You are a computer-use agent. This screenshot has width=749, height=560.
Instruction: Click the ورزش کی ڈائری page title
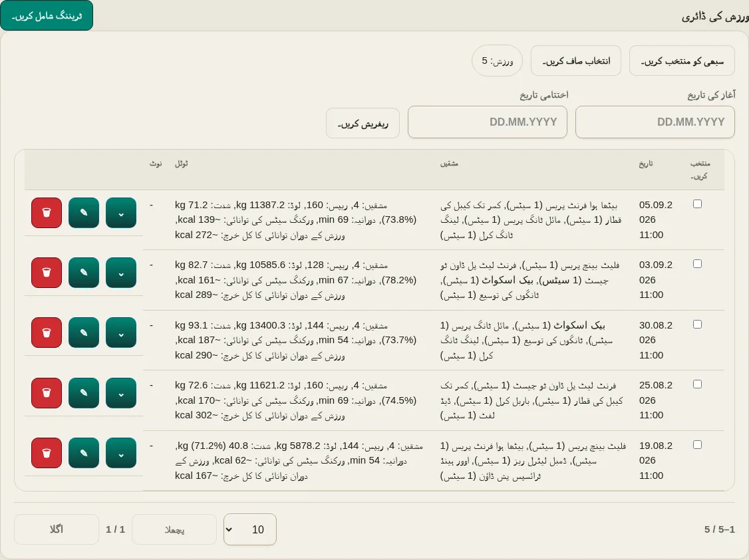click(x=714, y=17)
